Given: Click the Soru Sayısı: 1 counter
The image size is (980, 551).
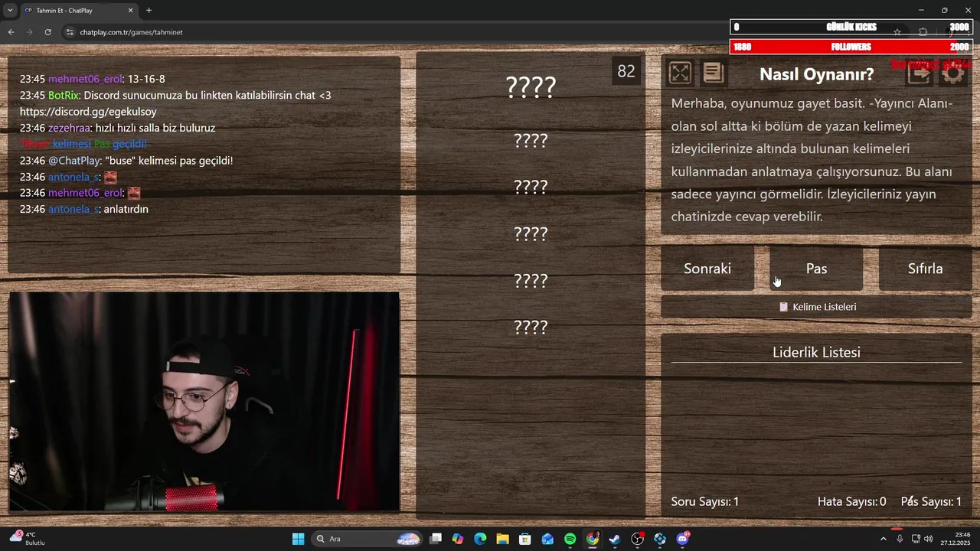Looking at the screenshot, I should pos(705,502).
